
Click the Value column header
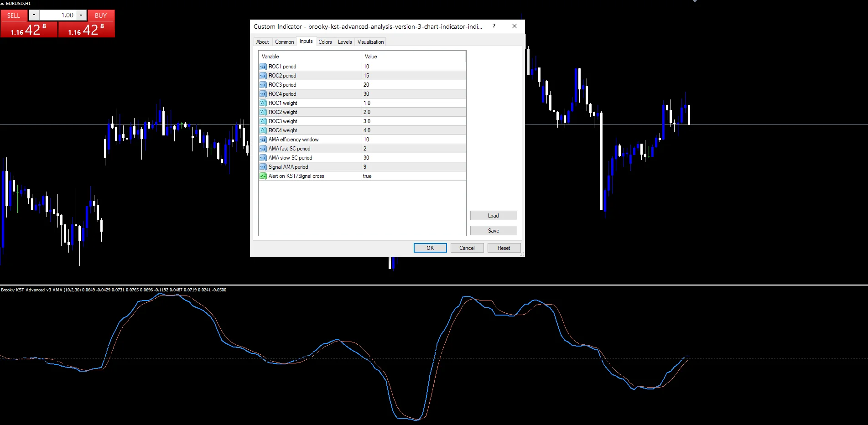coord(414,57)
